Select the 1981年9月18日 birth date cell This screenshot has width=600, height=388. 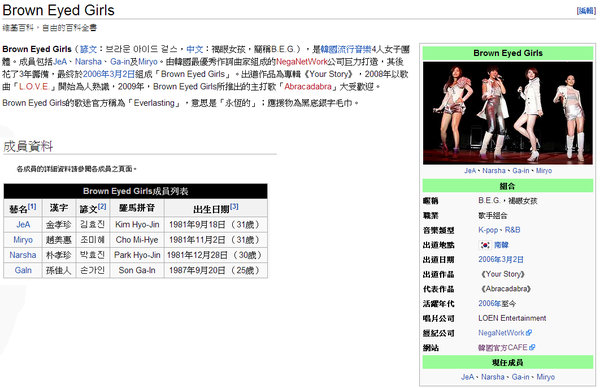click(x=216, y=225)
